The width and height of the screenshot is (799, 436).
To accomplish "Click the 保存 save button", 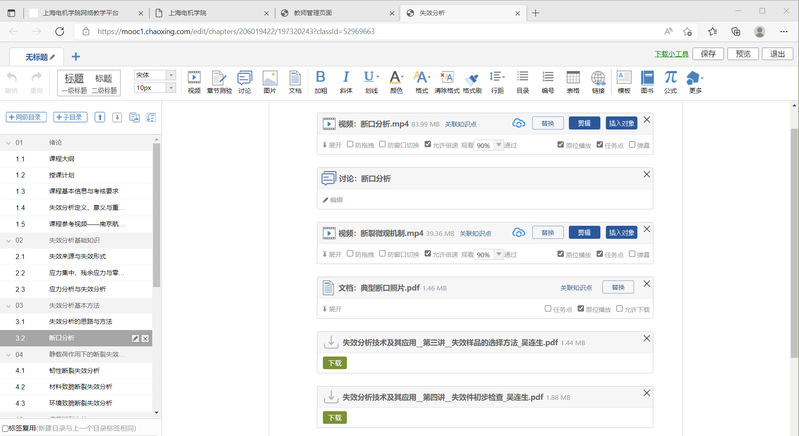I will pyautogui.click(x=708, y=54).
